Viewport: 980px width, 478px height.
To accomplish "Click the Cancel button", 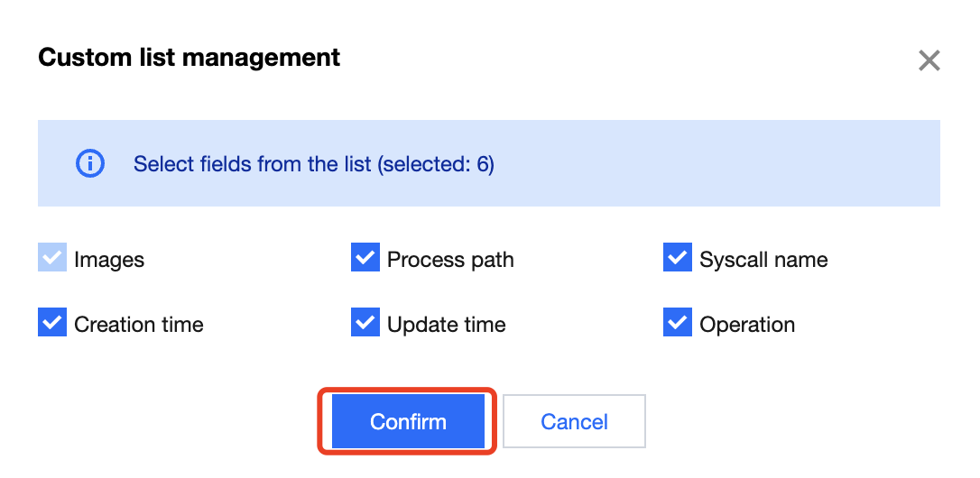I will (574, 421).
